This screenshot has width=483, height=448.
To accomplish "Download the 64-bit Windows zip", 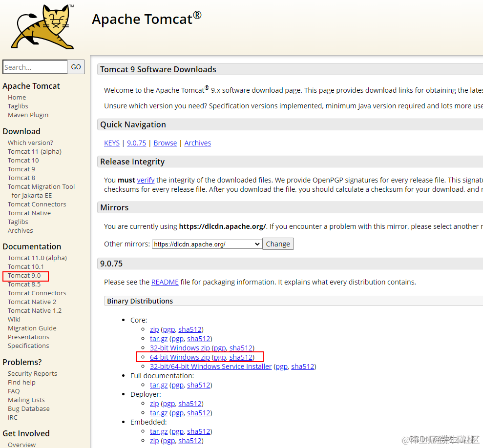I will 180,357.
